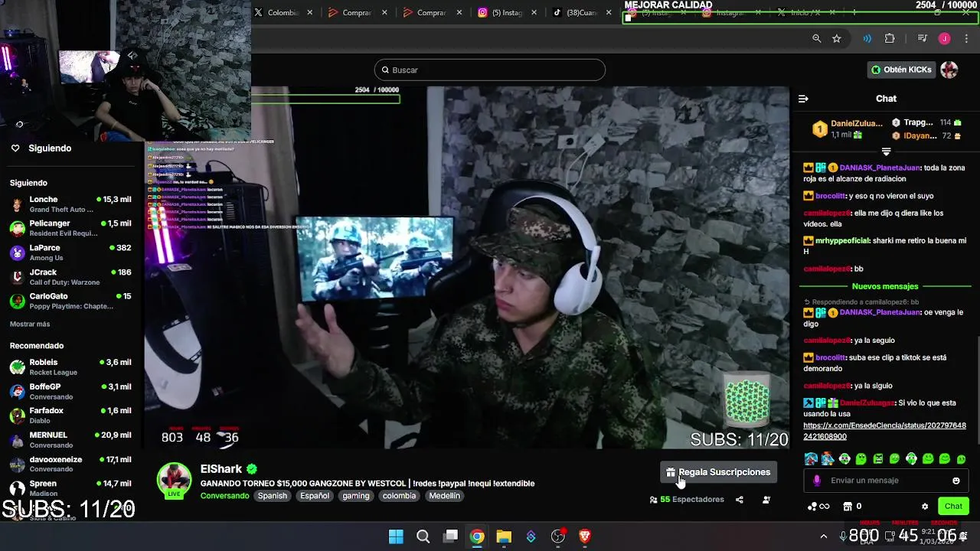980x551 pixels.
Task: Expand the chat leaderboard chevron
Action: [886, 152]
